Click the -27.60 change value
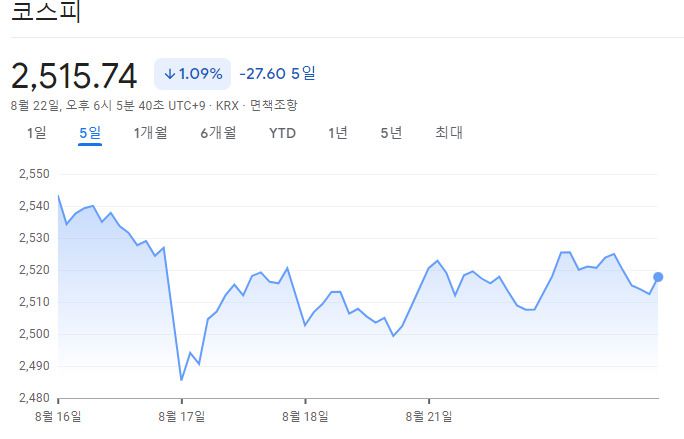 [262, 73]
